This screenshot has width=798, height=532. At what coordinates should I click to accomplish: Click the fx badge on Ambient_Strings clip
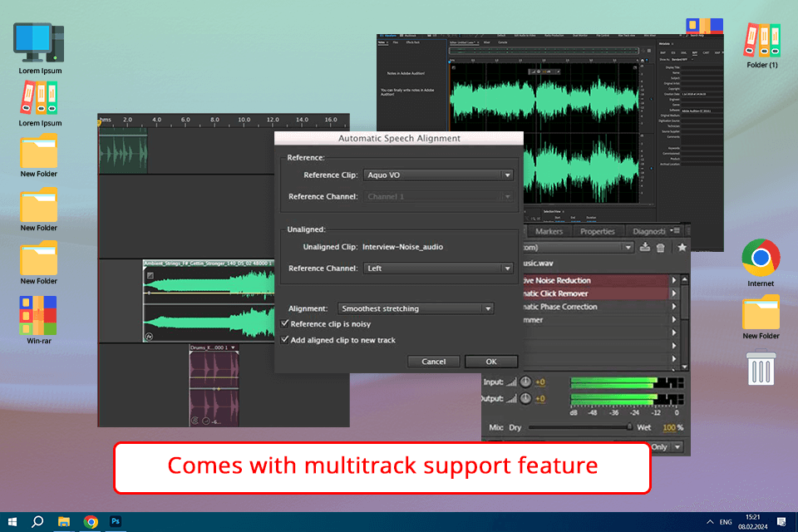(x=149, y=337)
